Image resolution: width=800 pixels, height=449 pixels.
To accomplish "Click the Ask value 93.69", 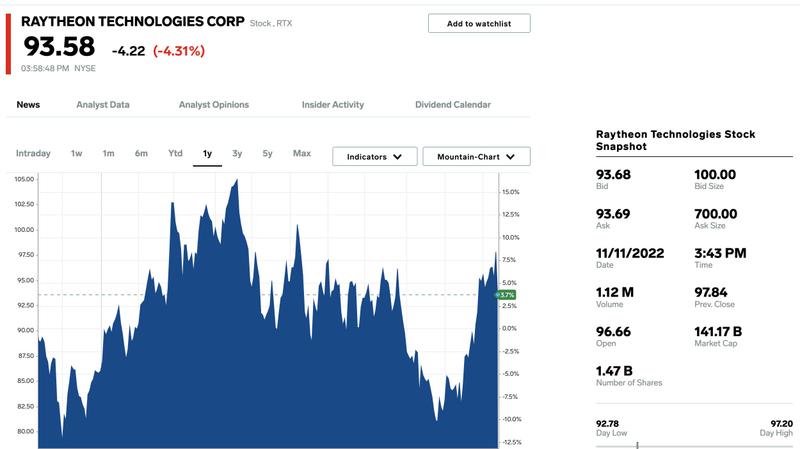I will [613, 214].
